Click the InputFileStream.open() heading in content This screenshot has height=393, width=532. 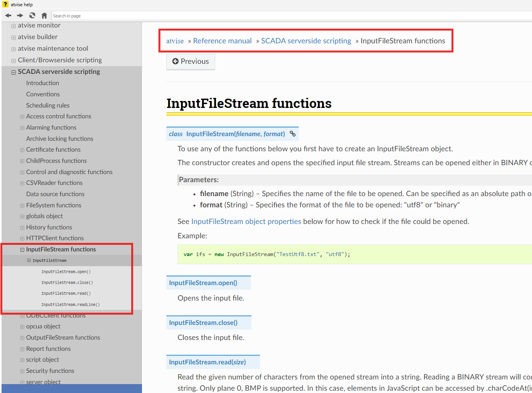[x=203, y=283]
